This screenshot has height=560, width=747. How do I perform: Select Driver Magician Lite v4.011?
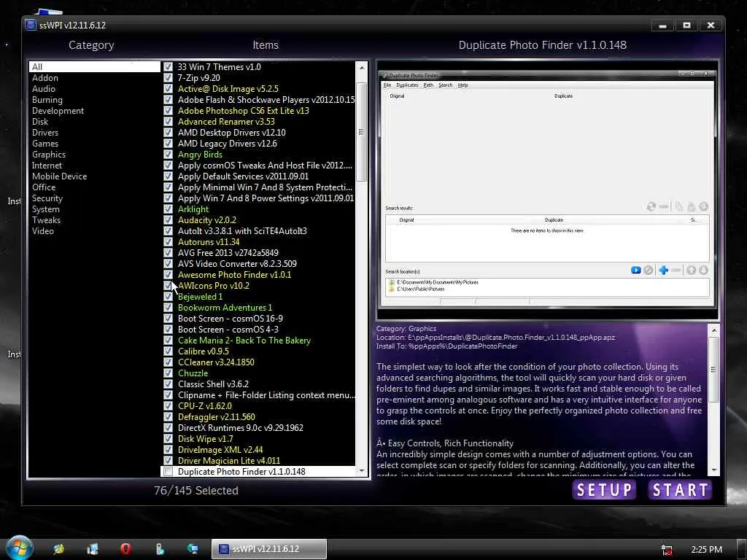click(x=228, y=461)
